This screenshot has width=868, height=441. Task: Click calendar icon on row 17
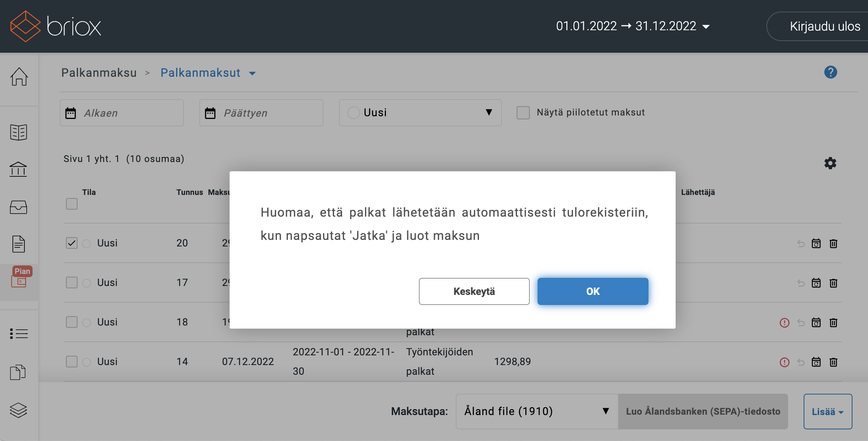tap(816, 283)
